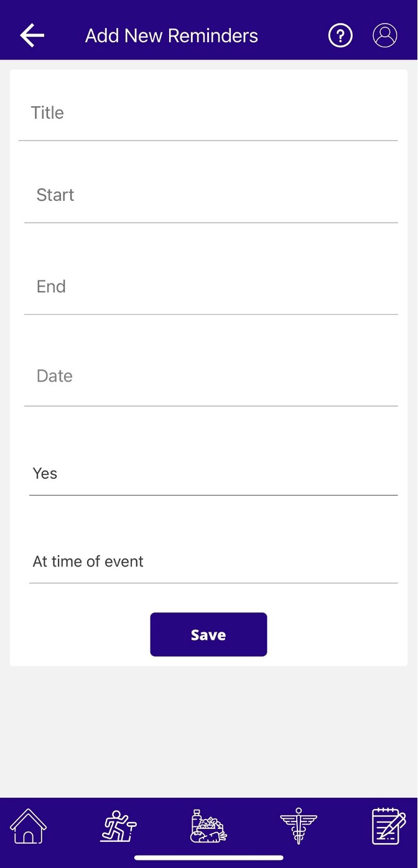Select the Start time field

210,195
